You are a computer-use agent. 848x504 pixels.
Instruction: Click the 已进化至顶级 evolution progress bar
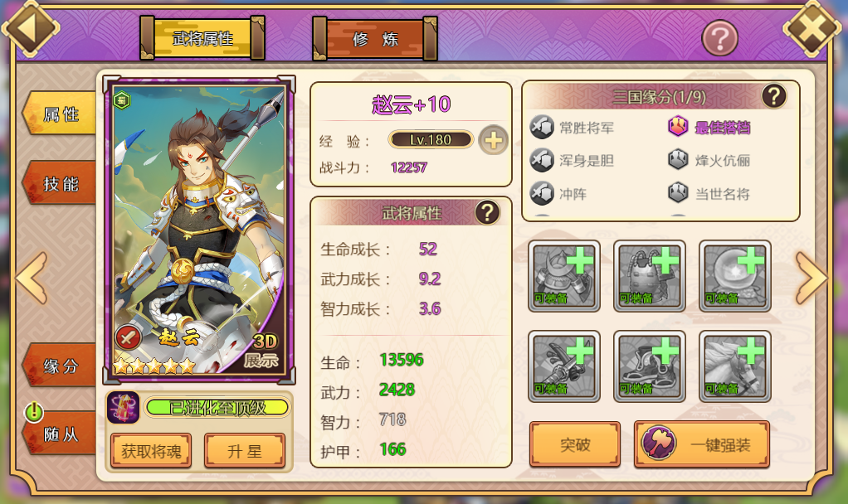(x=217, y=407)
